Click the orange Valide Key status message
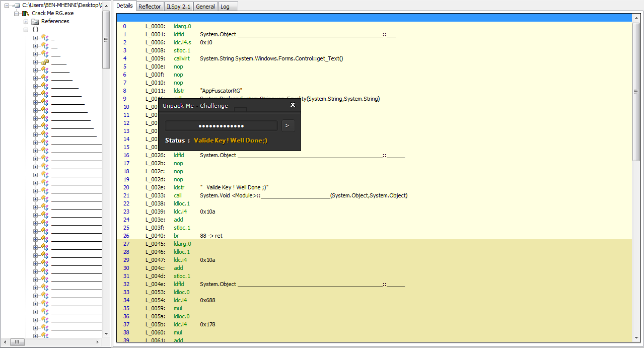This screenshot has height=348, width=644. [230, 141]
